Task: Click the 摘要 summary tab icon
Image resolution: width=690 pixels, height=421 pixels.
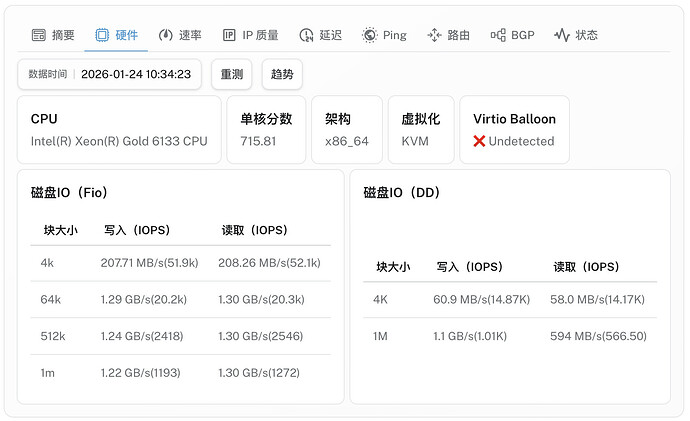Action: [39, 35]
